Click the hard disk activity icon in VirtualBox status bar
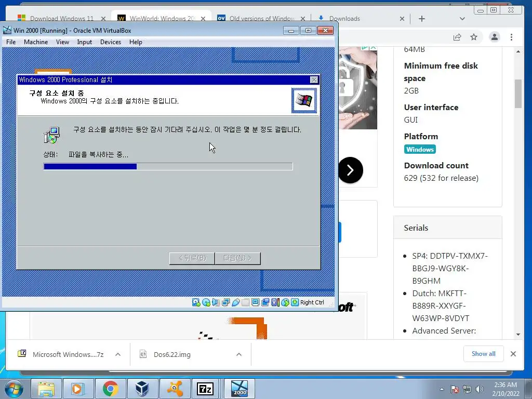 (196, 302)
